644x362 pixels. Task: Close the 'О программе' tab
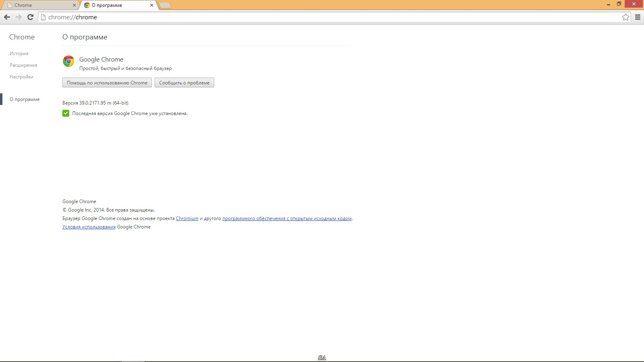[x=152, y=5]
